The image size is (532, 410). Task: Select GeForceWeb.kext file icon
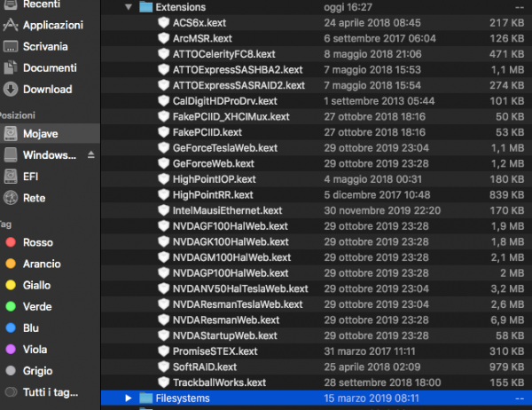pyautogui.click(x=163, y=163)
